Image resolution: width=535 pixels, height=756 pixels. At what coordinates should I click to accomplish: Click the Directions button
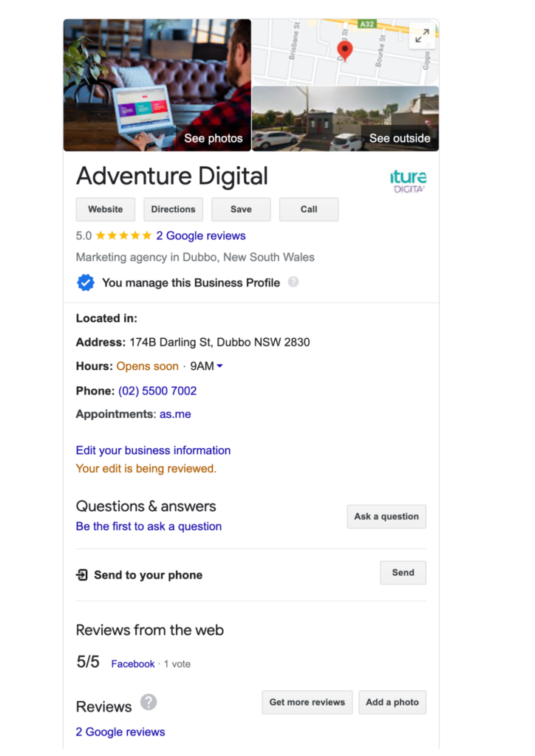[173, 209]
